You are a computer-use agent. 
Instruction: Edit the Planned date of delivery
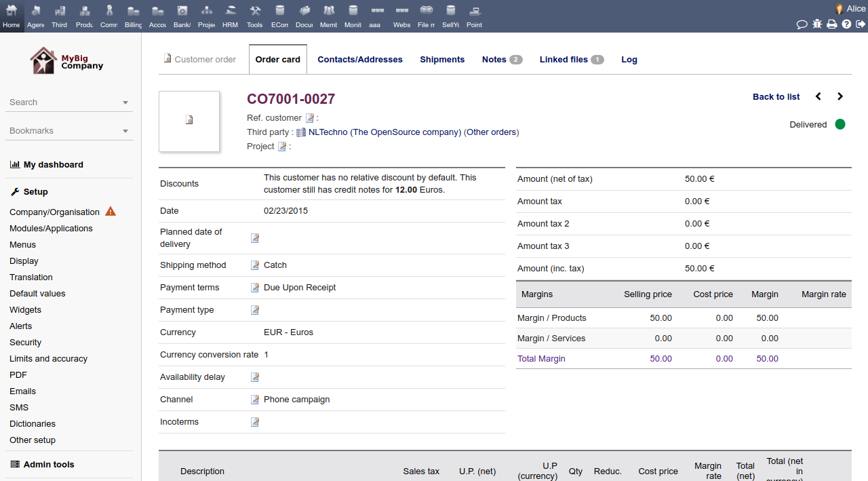pos(255,238)
